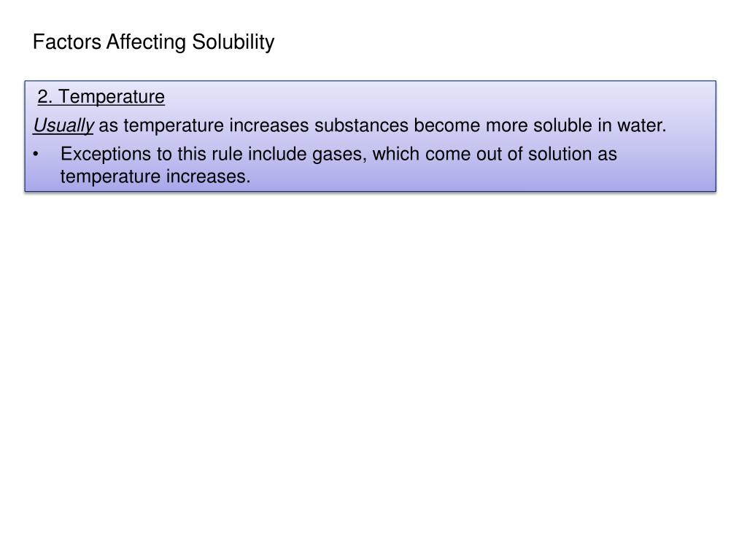Click the word "Affecting" in the title

[x=146, y=42]
